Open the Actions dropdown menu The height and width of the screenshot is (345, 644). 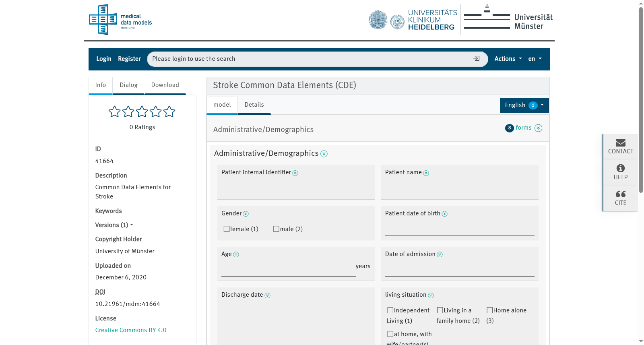point(508,59)
